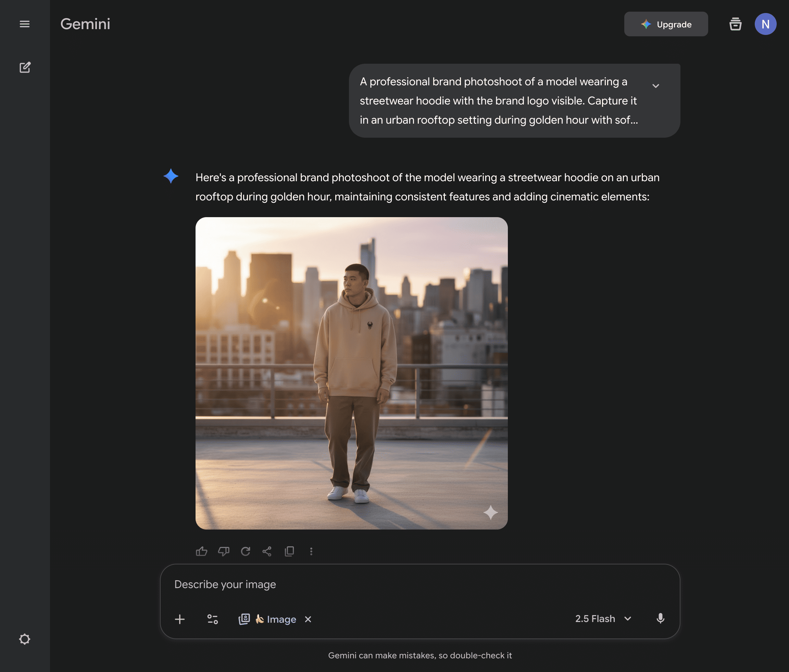Activate microphone voice input
This screenshot has width=789, height=672.
[x=660, y=619]
